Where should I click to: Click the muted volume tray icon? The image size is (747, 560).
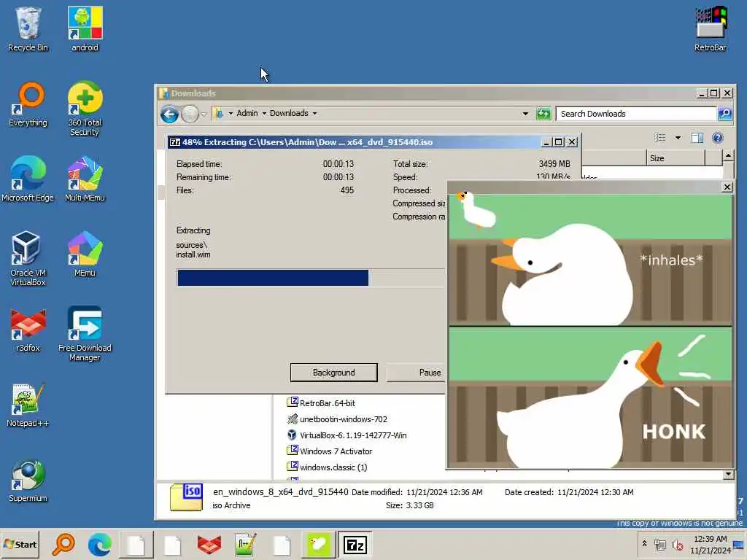click(x=677, y=544)
